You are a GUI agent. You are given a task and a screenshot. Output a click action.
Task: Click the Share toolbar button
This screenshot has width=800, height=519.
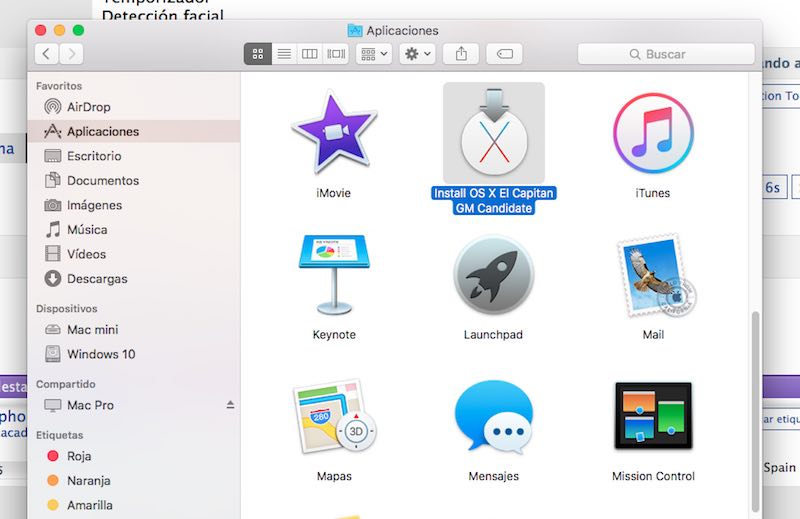[x=461, y=54]
